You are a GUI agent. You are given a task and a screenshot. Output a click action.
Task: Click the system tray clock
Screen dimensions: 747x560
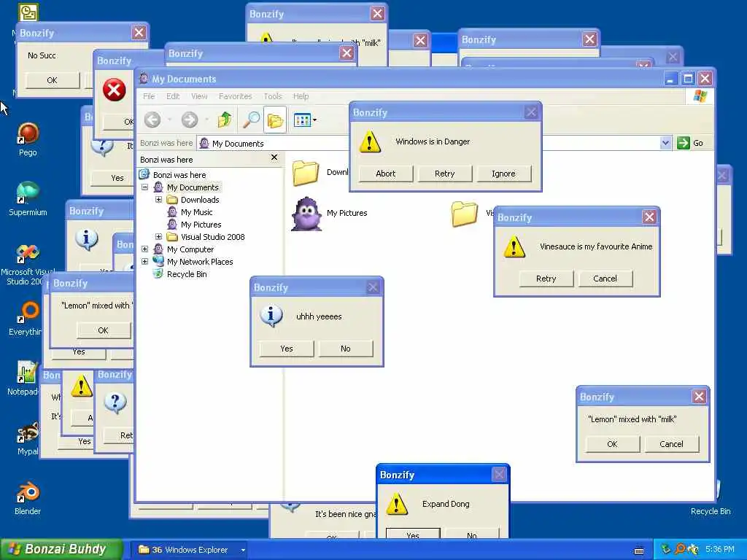tap(719, 549)
